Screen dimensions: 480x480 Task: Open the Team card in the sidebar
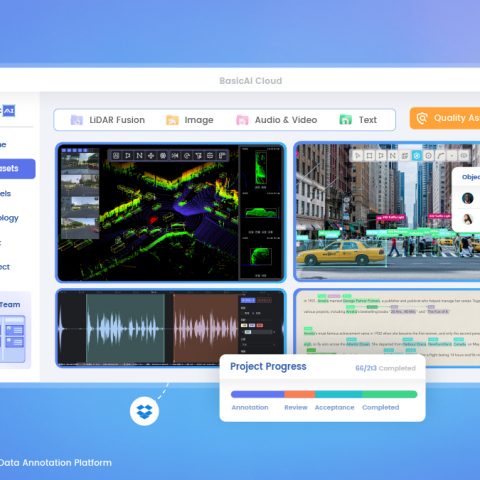(15, 330)
